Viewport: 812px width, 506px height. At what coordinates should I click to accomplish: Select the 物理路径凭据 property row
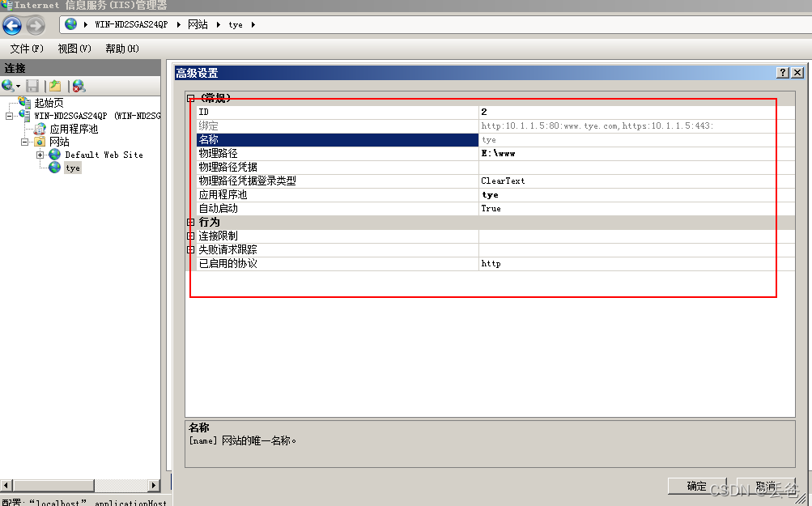pos(495,168)
